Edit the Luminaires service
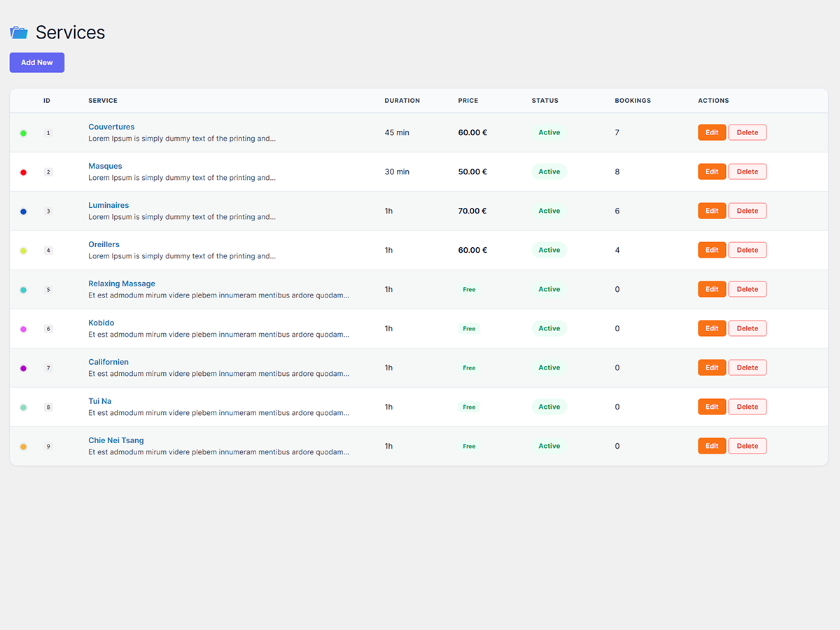This screenshot has height=630, width=840. pyautogui.click(x=711, y=211)
